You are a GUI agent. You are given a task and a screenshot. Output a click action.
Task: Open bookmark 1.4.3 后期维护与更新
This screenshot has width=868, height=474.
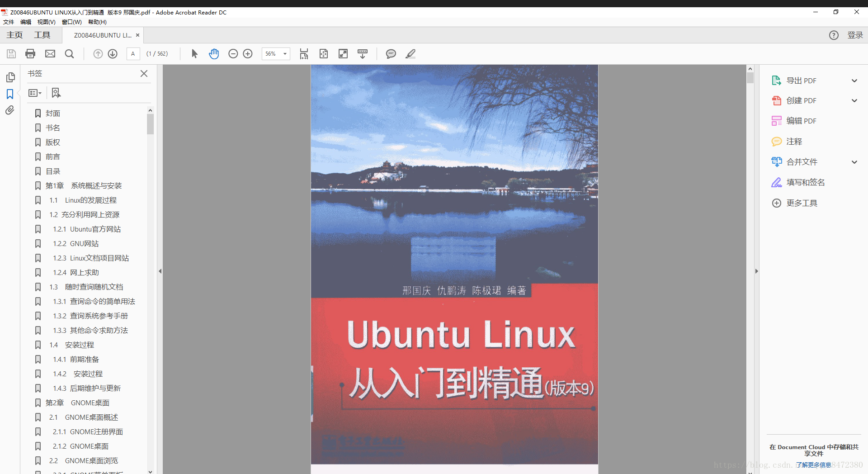click(x=86, y=389)
